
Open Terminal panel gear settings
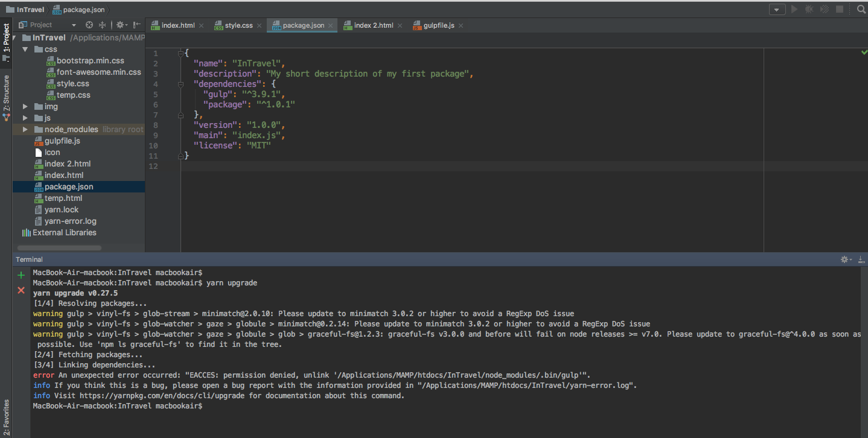tap(846, 259)
